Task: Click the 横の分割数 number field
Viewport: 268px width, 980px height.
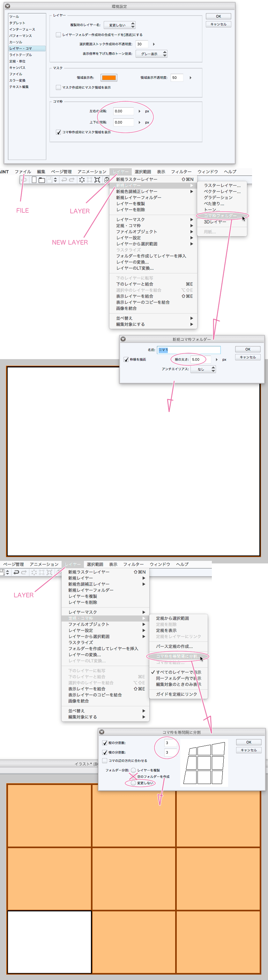Action: [171, 752]
